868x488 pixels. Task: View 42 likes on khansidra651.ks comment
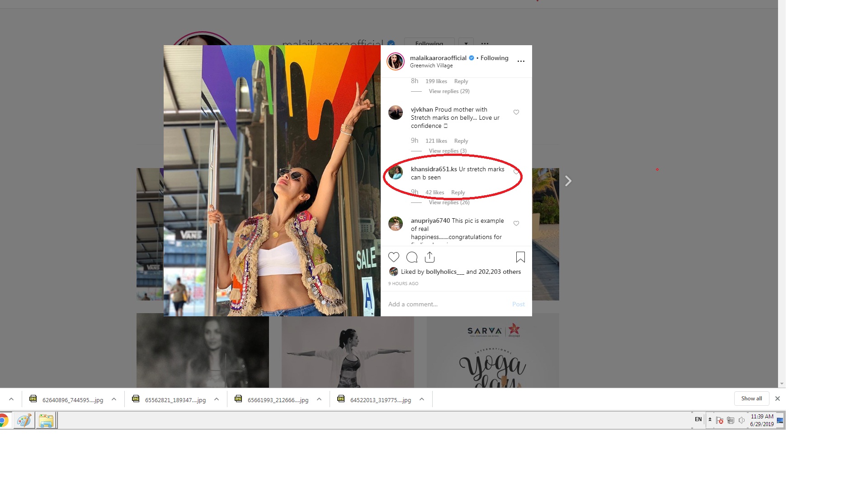point(434,192)
